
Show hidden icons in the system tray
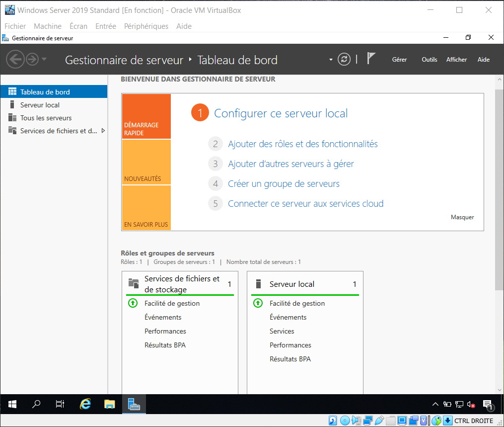pos(434,404)
